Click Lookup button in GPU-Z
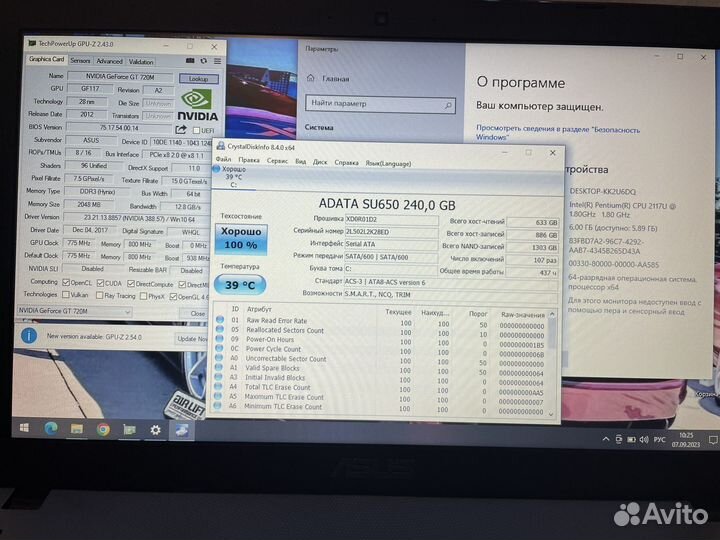 tap(199, 79)
